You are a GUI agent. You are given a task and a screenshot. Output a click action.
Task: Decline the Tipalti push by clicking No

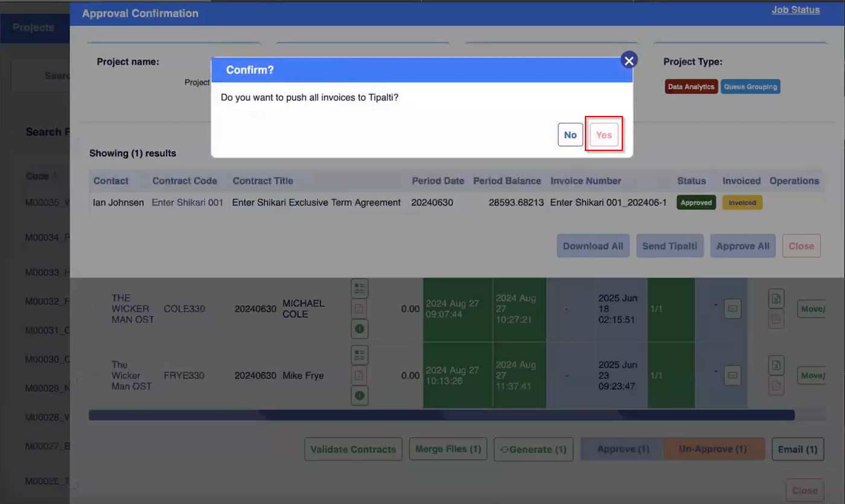tap(570, 135)
